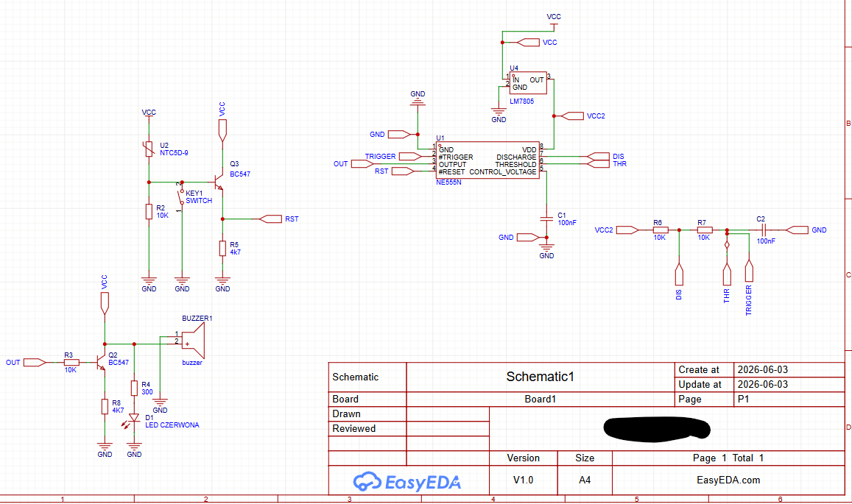
Task: Click the THRESHOLD pin label on NE555N
Action: (515, 164)
